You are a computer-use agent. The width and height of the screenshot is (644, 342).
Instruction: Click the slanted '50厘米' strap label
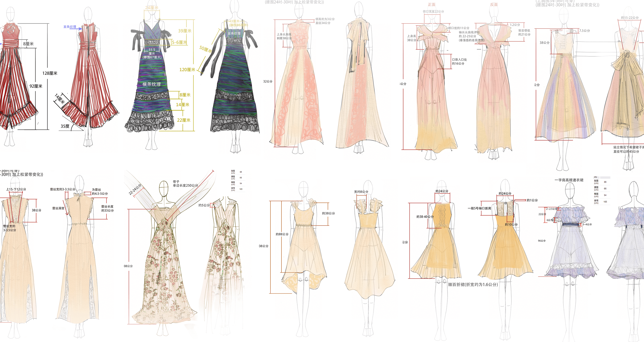coord(205,49)
